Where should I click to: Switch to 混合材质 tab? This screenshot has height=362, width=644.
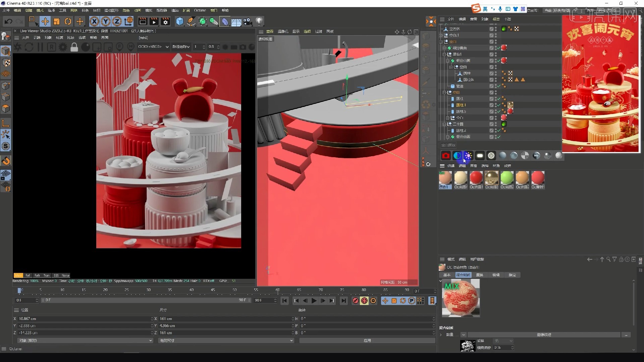coord(463,275)
